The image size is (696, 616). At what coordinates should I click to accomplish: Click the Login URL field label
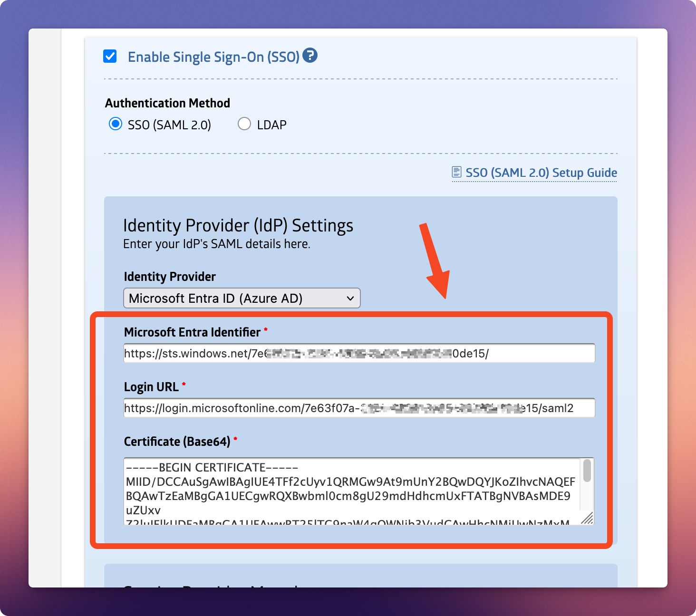[151, 387]
